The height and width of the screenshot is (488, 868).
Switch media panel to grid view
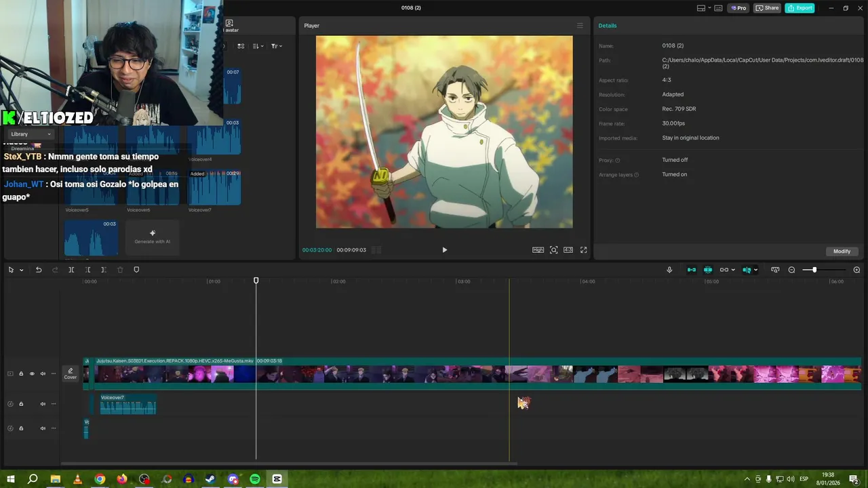click(241, 46)
